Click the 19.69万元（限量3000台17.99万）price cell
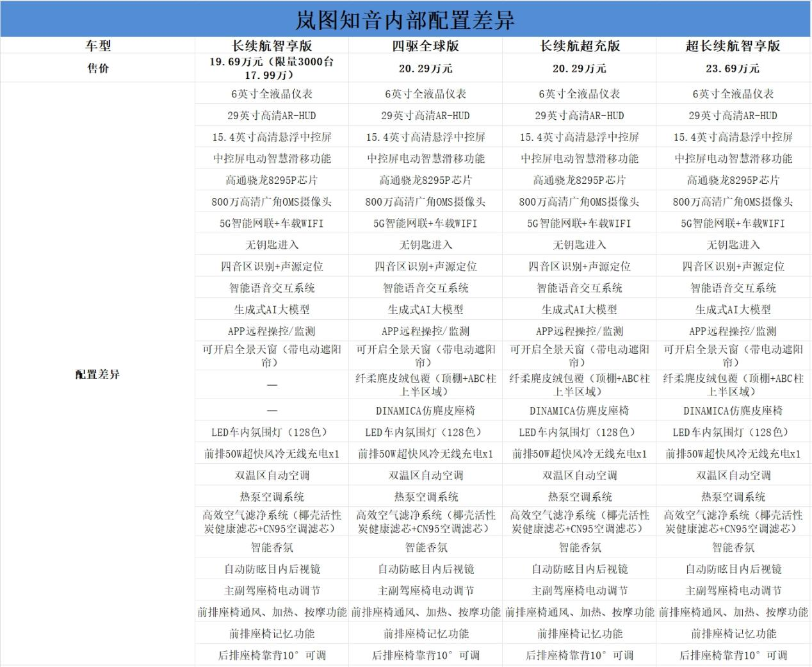The image size is (812, 667). [x=272, y=68]
